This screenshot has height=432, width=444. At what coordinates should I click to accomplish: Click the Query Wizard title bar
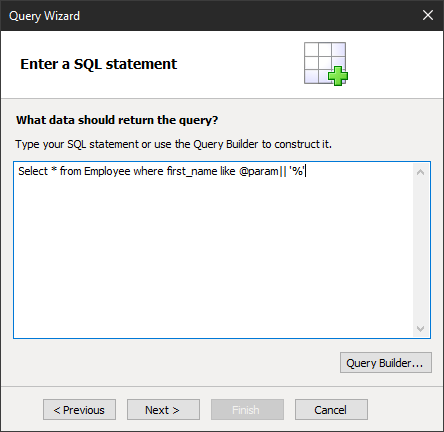[x=213, y=16]
